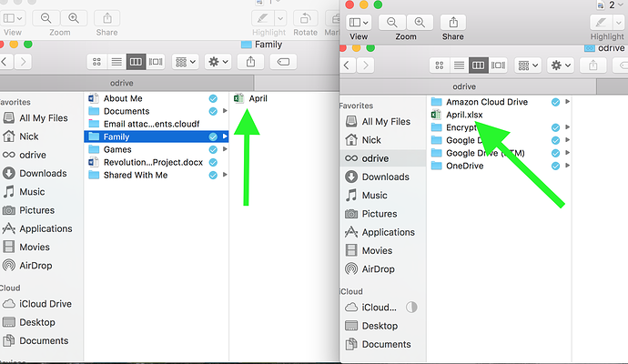The width and height of the screenshot is (628, 364).
Task: Zoom out in the left Preview toolbar
Action: (x=46, y=18)
